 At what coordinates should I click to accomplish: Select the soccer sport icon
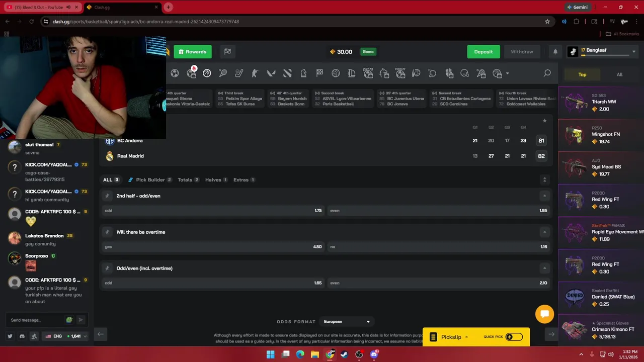[x=175, y=73]
